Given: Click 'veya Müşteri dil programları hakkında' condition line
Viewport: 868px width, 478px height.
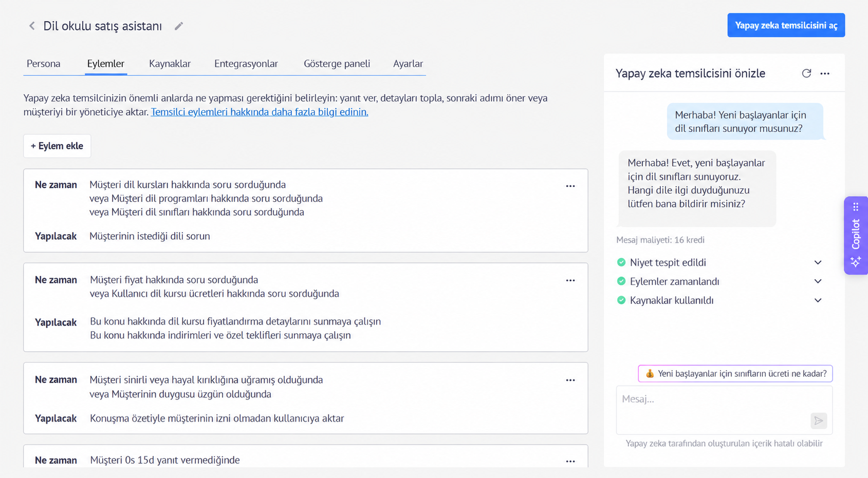Looking at the screenshot, I should point(206,198).
